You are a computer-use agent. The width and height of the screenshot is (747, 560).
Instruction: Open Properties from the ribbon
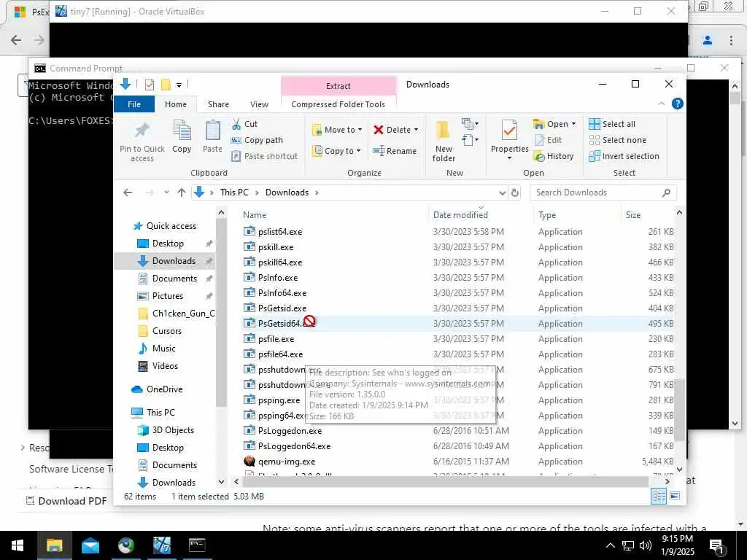509,140
